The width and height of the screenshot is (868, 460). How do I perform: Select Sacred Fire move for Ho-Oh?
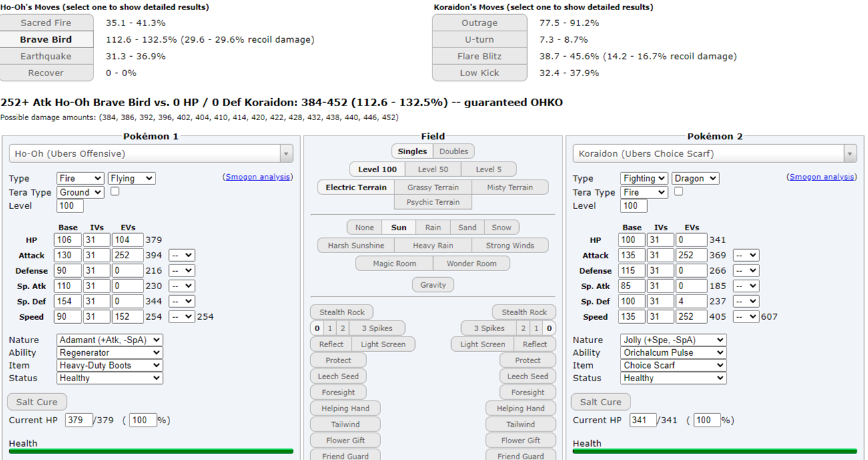click(x=46, y=23)
